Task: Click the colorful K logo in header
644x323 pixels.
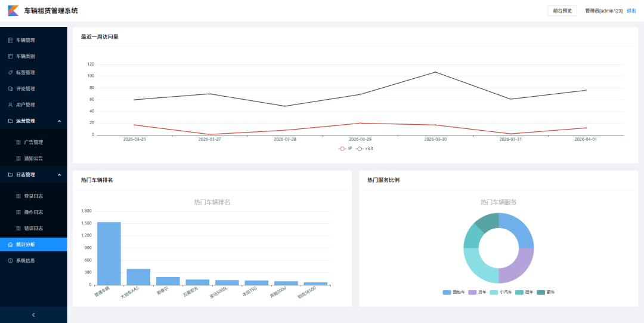Action: coord(13,11)
